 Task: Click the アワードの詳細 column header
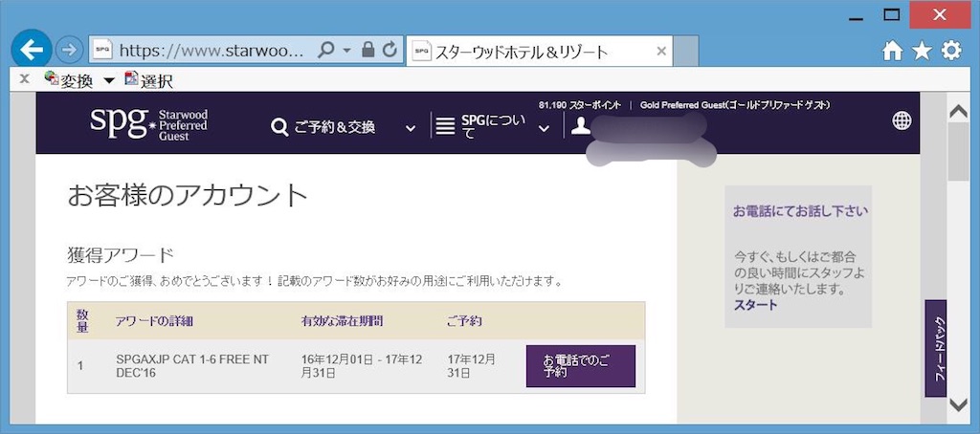(154, 321)
